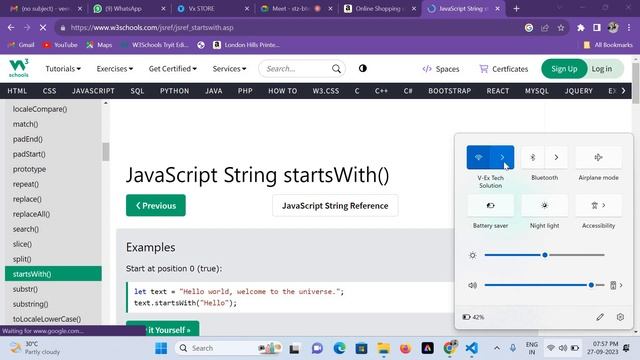The image size is (640, 360).
Task: Open JavaScript String Reference link
Action: [x=335, y=205]
